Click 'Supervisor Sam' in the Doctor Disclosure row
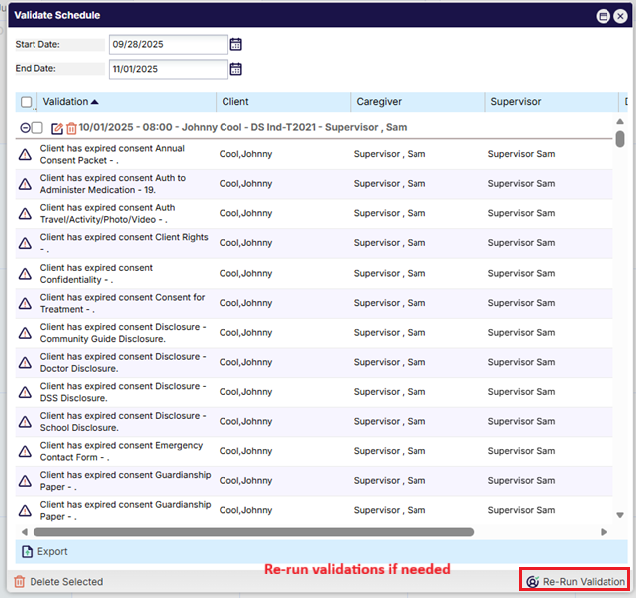 [x=521, y=362]
